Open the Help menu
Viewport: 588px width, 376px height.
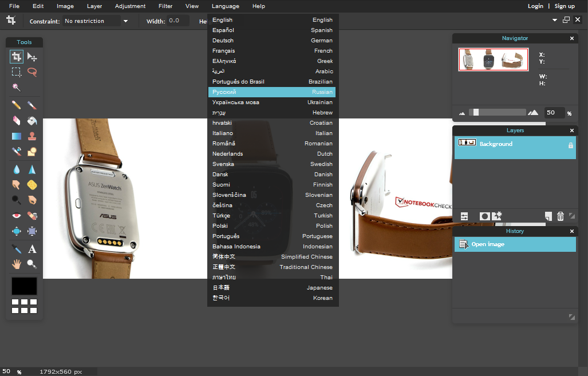259,6
